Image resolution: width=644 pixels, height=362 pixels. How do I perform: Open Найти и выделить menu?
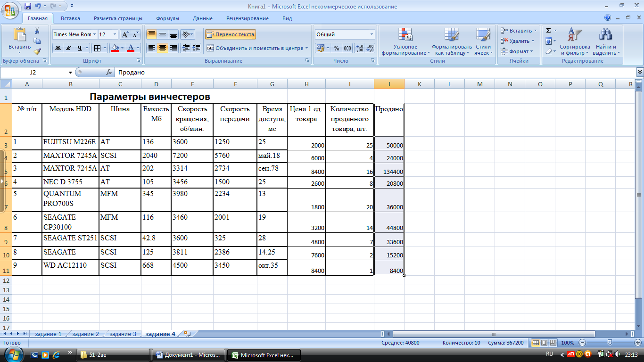606,41
